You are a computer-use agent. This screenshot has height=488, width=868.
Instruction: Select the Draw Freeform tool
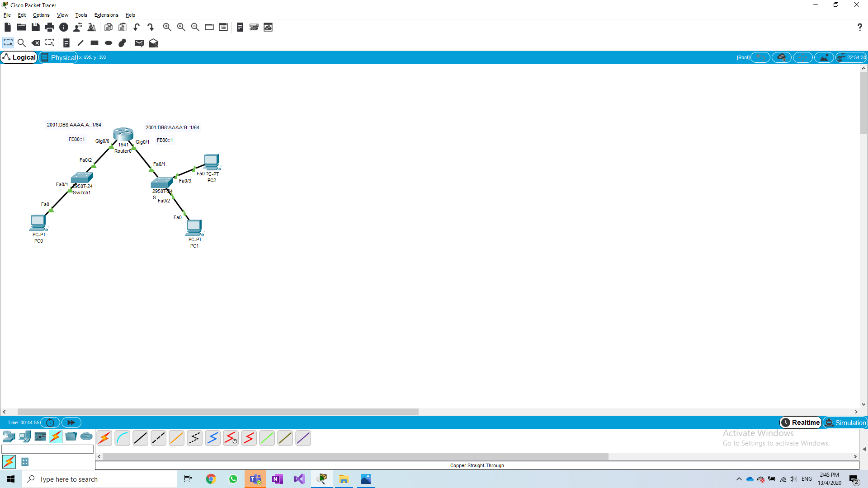tap(123, 43)
